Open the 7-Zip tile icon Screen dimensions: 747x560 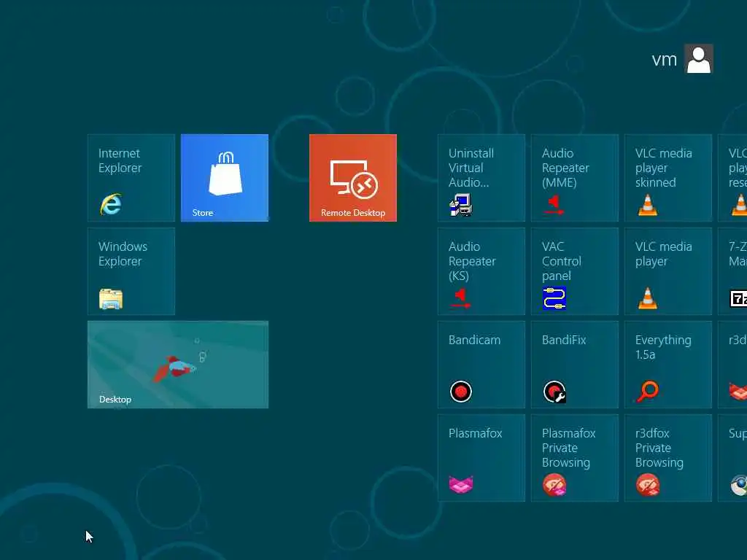click(x=738, y=298)
